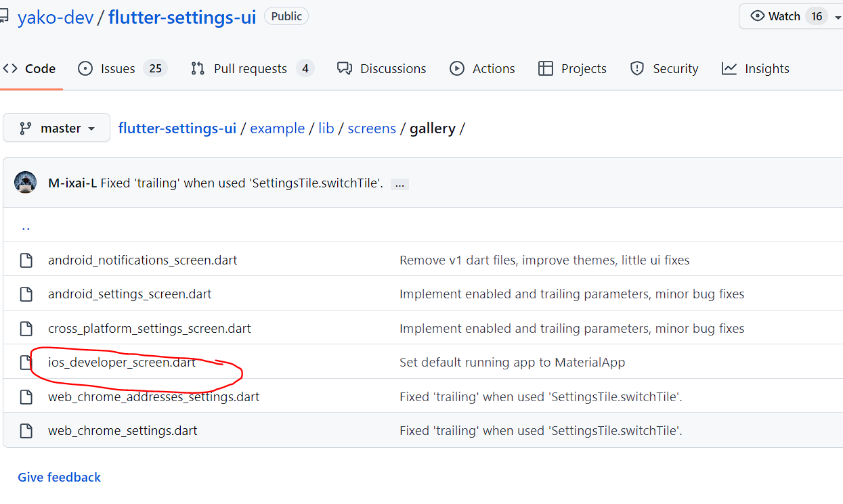Expand commit message ellipsis button

[399, 184]
